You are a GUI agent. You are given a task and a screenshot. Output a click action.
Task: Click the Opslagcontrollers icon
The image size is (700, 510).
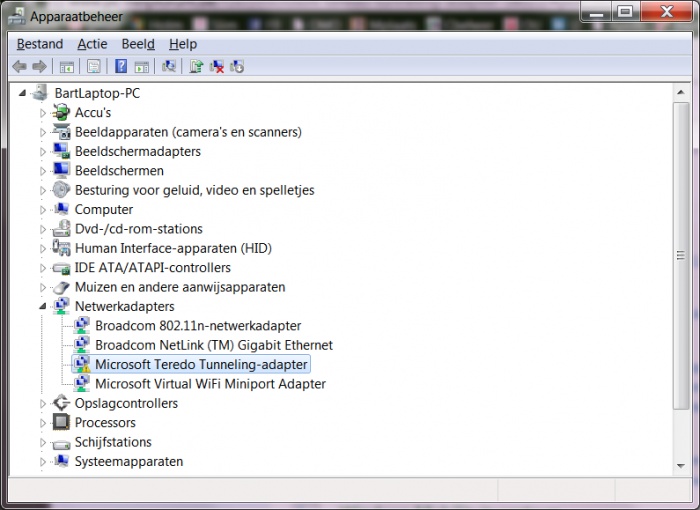pos(61,403)
